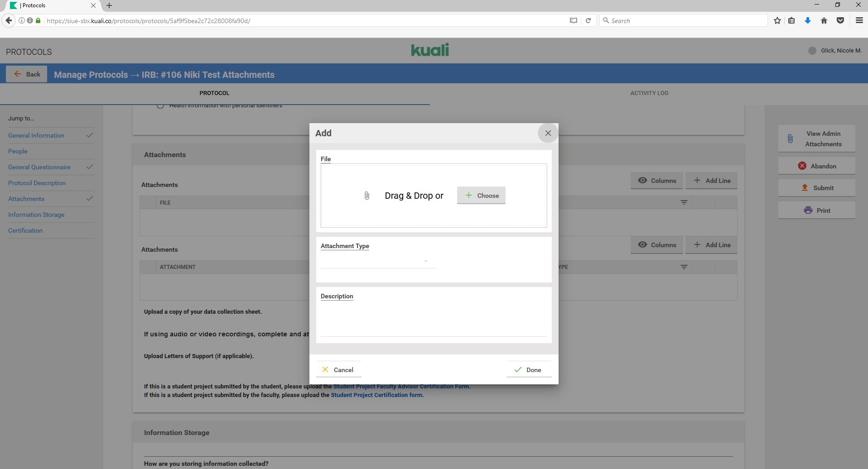Go Back to Manage Protocols
The width and height of the screenshot is (868, 469).
point(27,74)
